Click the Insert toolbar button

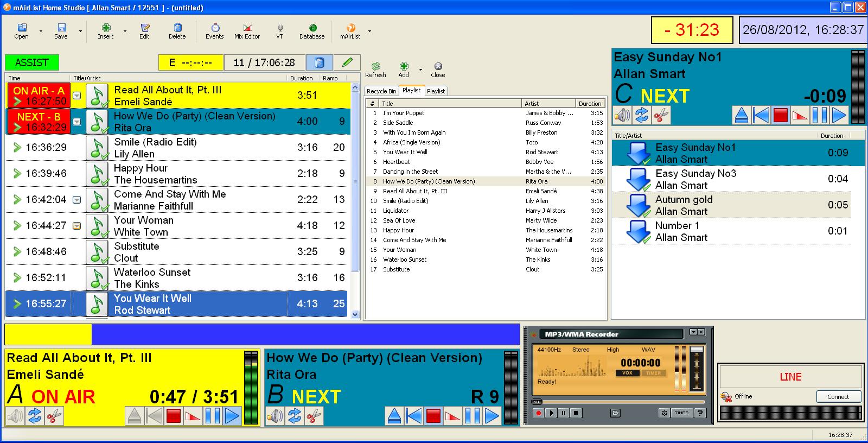coord(106,31)
